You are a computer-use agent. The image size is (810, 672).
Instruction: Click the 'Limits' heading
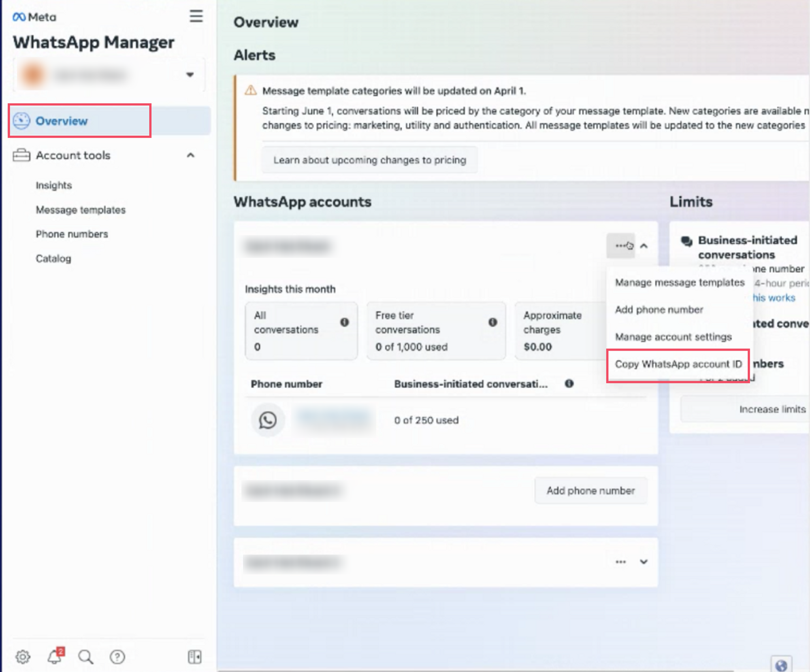click(691, 202)
